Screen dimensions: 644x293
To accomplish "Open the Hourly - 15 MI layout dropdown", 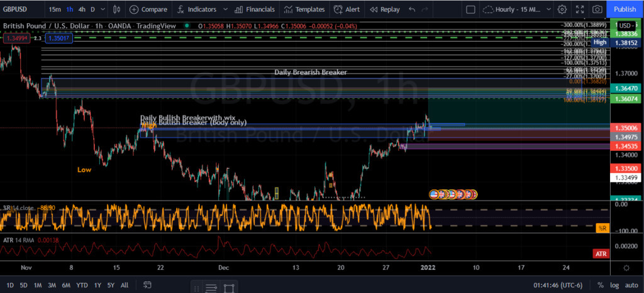I will [x=516, y=9].
